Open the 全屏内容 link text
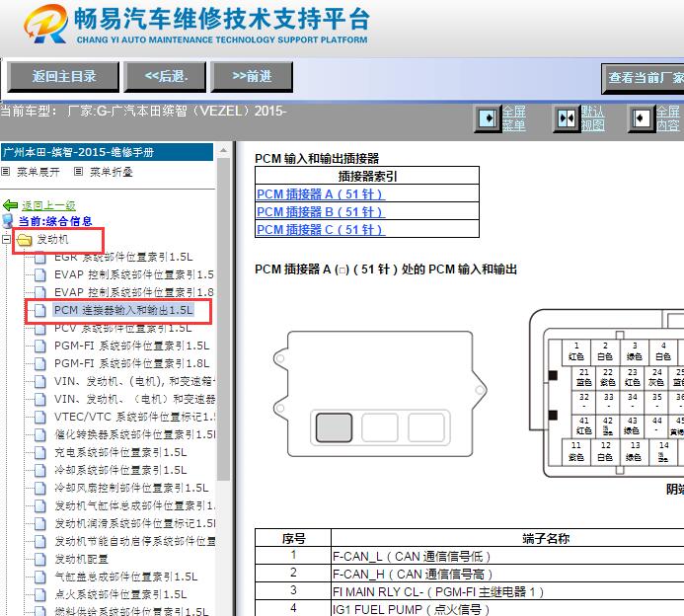The image size is (684, 616). (x=668, y=118)
